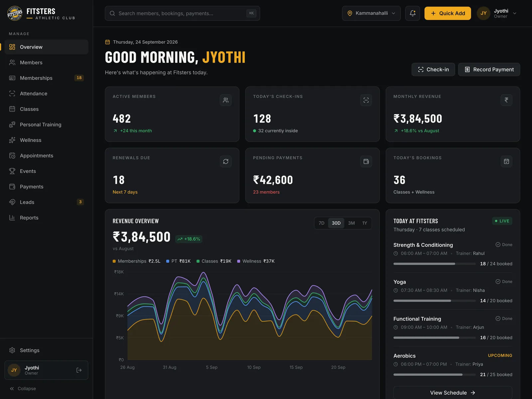This screenshot has width=532, height=399.
Task: Open the Jyothi Owner account dropdown chevron
Action: pos(514,13)
